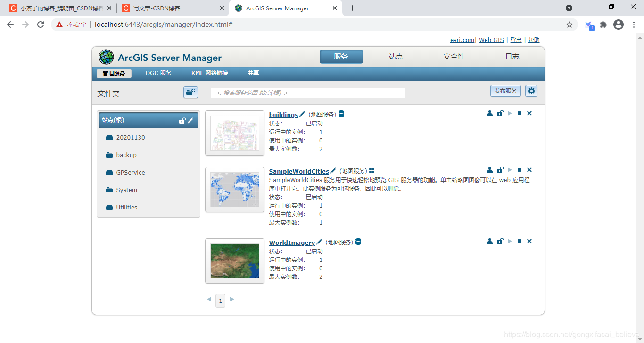Edit SampleWorldCities service with pencil icon

(x=333, y=171)
